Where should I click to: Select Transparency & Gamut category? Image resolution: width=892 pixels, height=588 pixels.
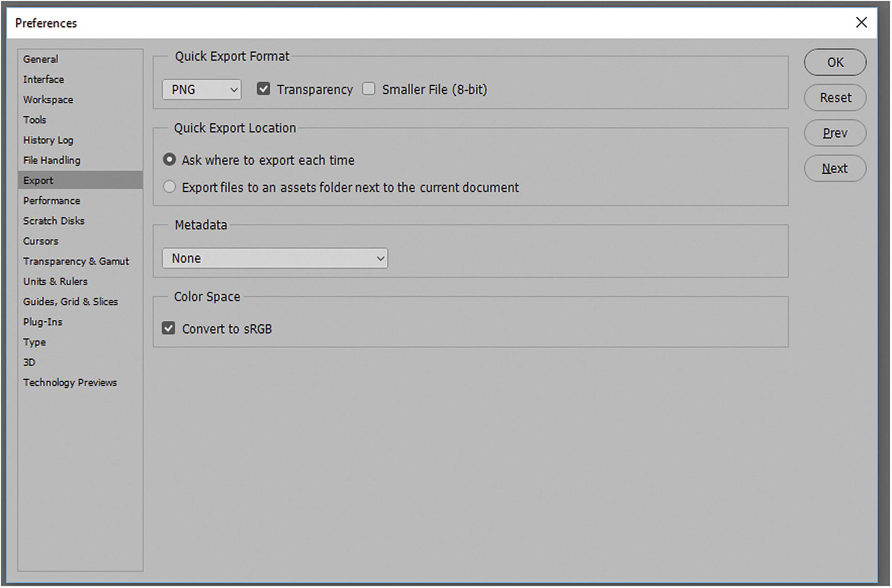[x=76, y=261]
